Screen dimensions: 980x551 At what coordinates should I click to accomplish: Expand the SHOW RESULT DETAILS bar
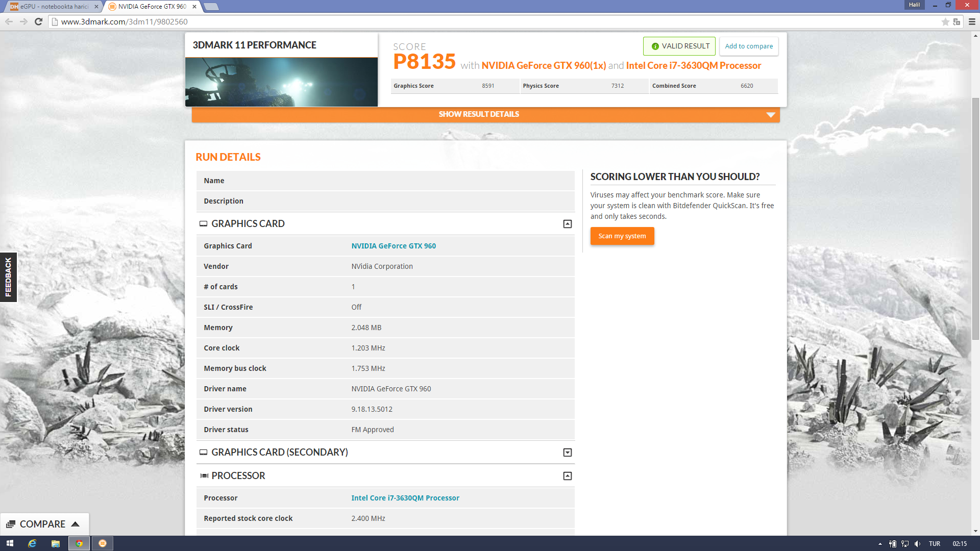tap(485, 114)
